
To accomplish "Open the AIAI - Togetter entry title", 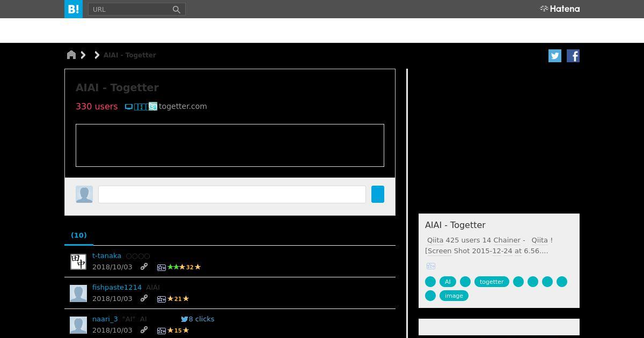I will [117, 87].
